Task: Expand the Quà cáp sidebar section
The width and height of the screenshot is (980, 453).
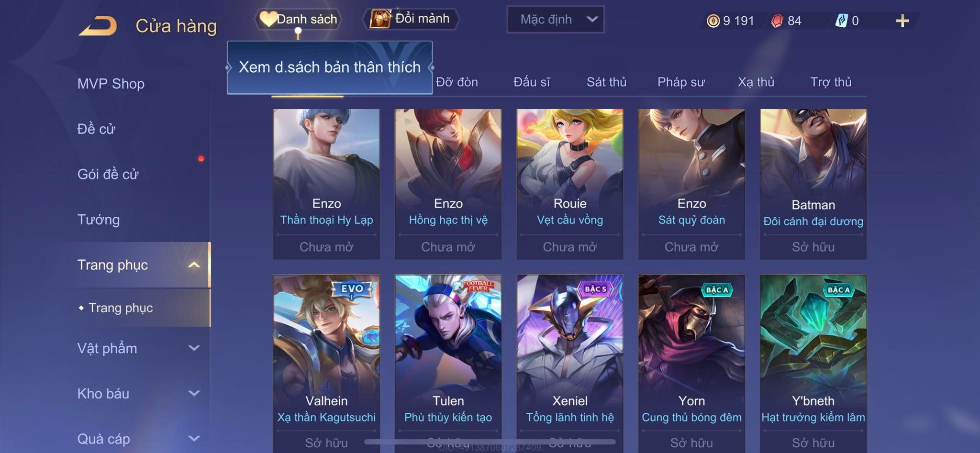Action: [194, 438]
